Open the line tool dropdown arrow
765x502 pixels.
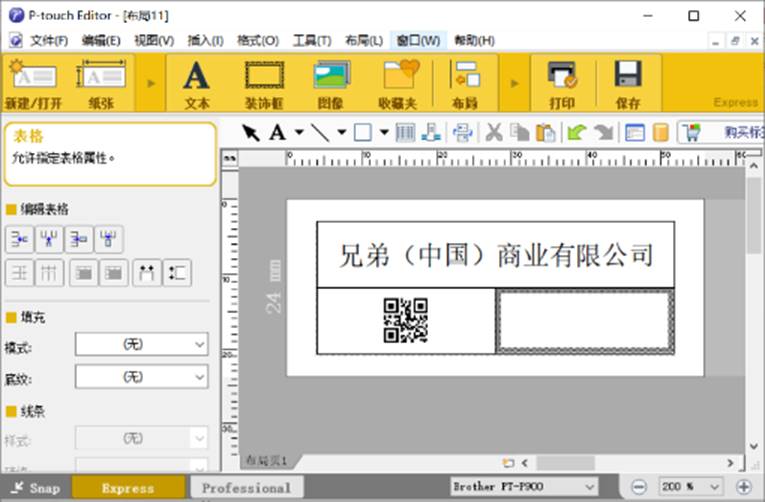click(342, 132)
